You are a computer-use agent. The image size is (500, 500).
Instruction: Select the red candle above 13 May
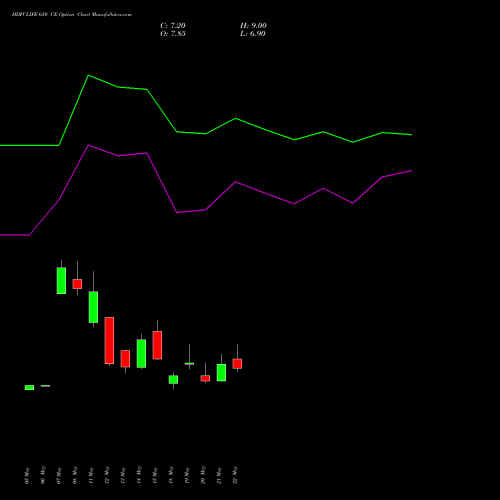pos(125,359)
